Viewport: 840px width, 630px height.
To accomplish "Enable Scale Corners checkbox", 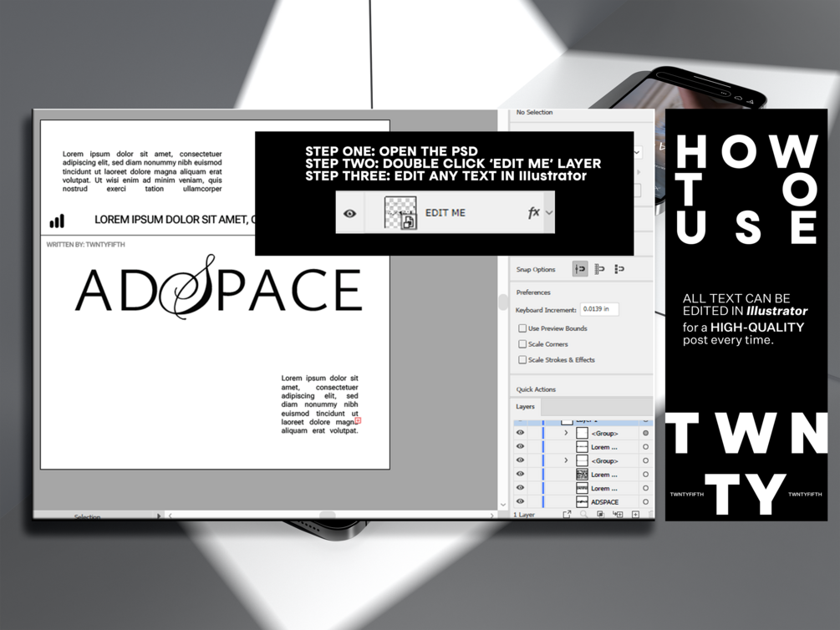I will pos(522,344).
